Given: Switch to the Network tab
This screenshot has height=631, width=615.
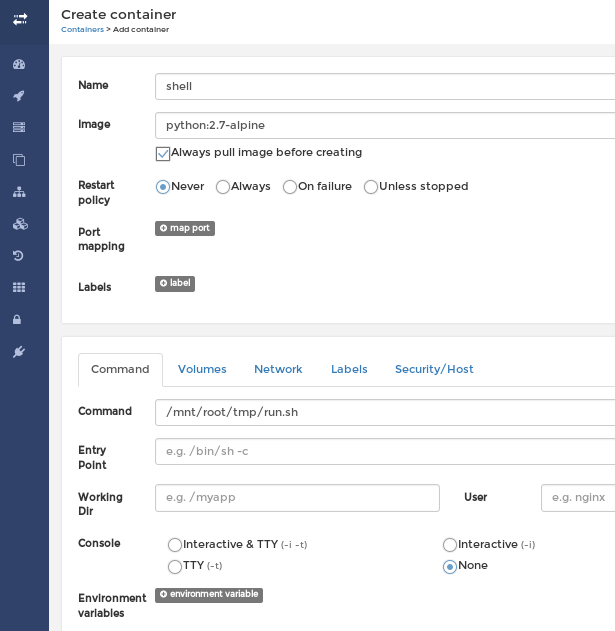Looking at the screenshot, I should point(278,369).
